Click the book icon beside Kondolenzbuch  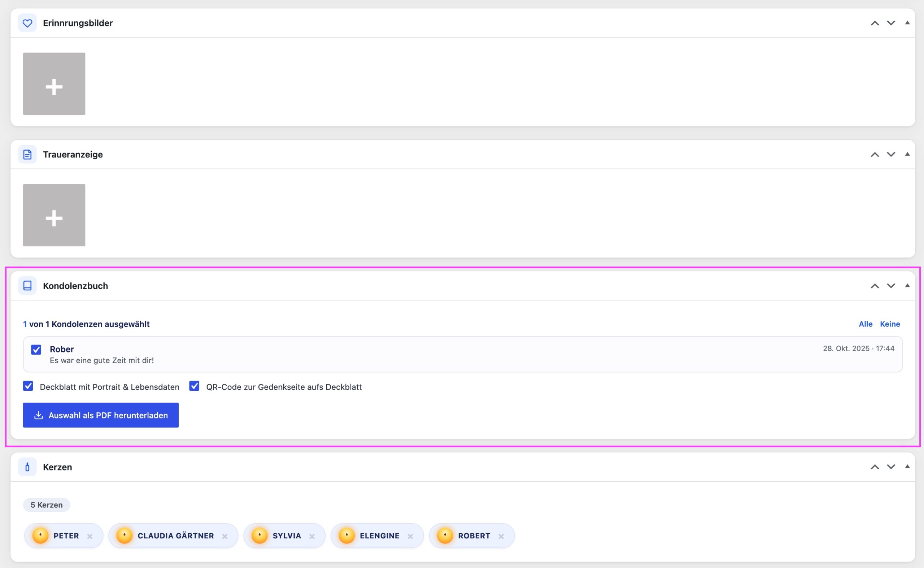point(27,286)
